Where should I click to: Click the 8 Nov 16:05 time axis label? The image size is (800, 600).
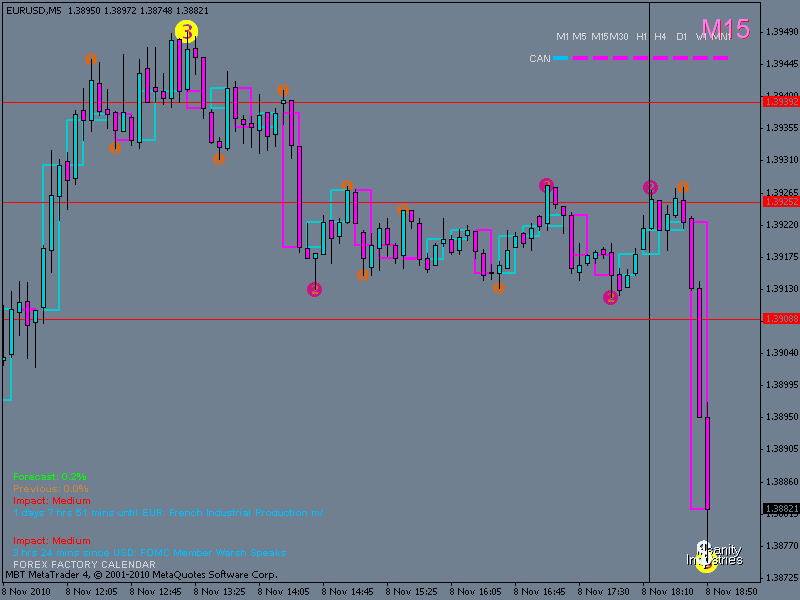[476, 592]
